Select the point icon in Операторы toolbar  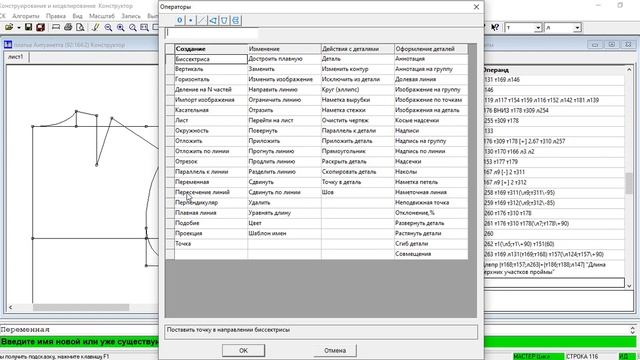tap(191, 20)
